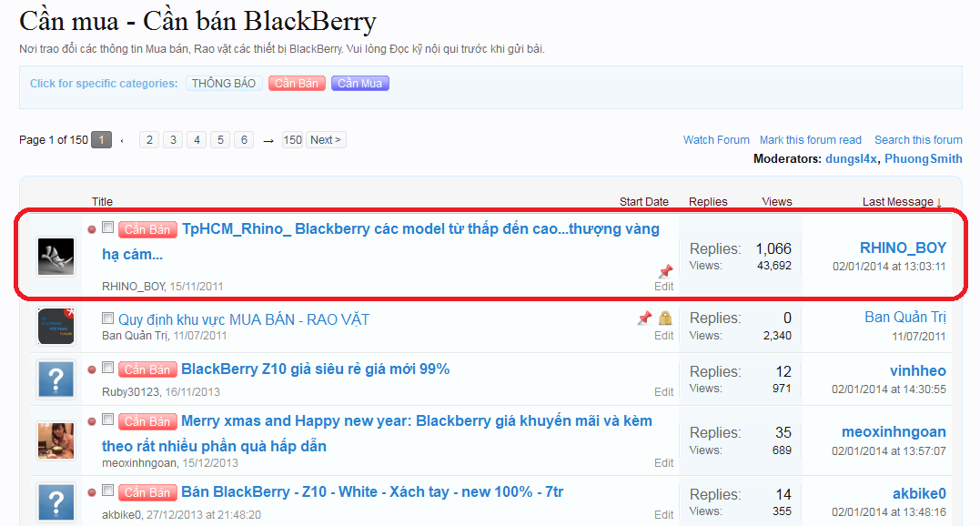Go to page 2
980x526 pixels.
point(149,140)
